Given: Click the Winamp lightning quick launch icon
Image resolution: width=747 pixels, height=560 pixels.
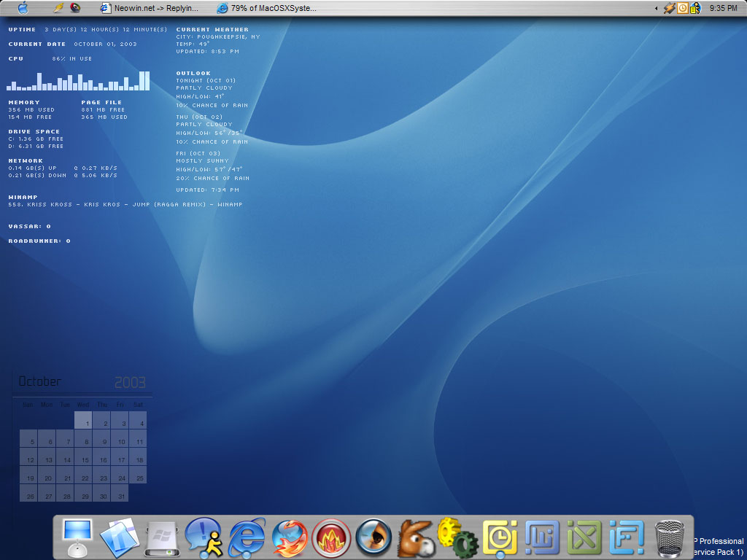Looking at the screenshot, I should point(58,8).
